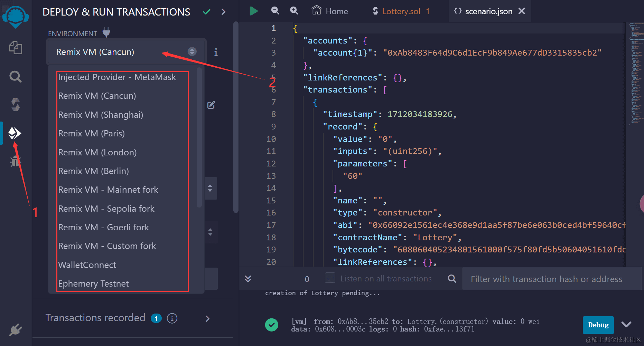Select WalletConnect environment
The height and width of the screenshot is (346, 644).
tap(87, 265)
